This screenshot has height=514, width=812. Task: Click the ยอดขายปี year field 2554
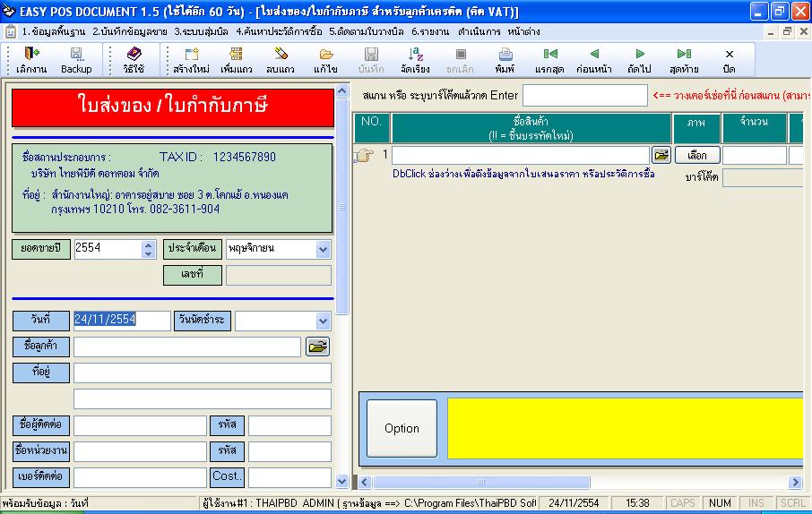(108, 249)
